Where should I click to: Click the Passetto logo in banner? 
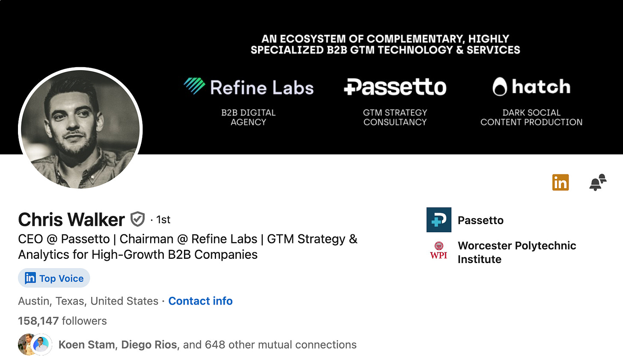(x=395, y=87)
